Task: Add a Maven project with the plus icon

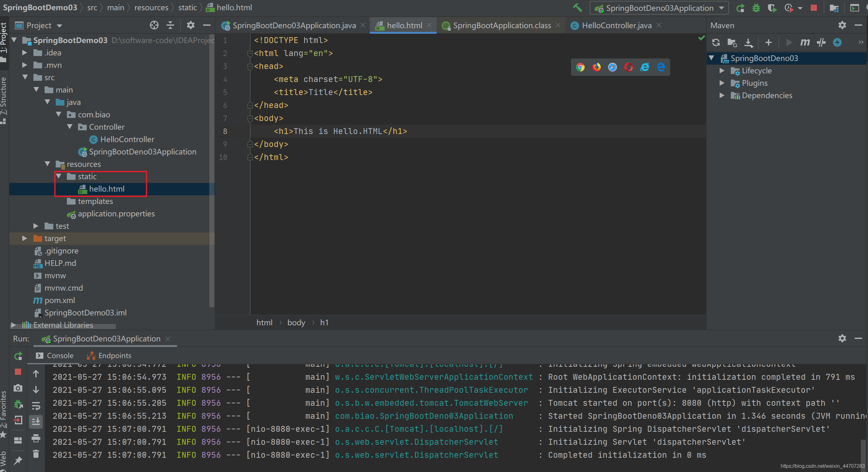Action: 769,42
